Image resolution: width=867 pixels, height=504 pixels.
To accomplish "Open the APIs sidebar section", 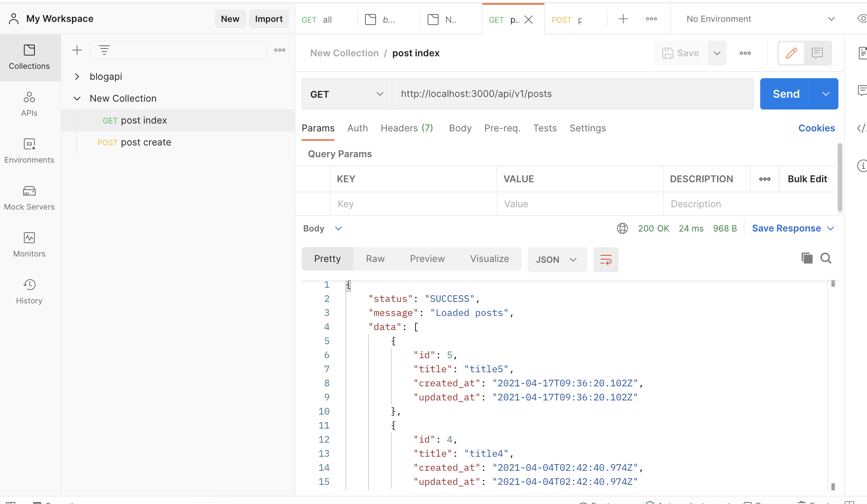I will (29, 104).
